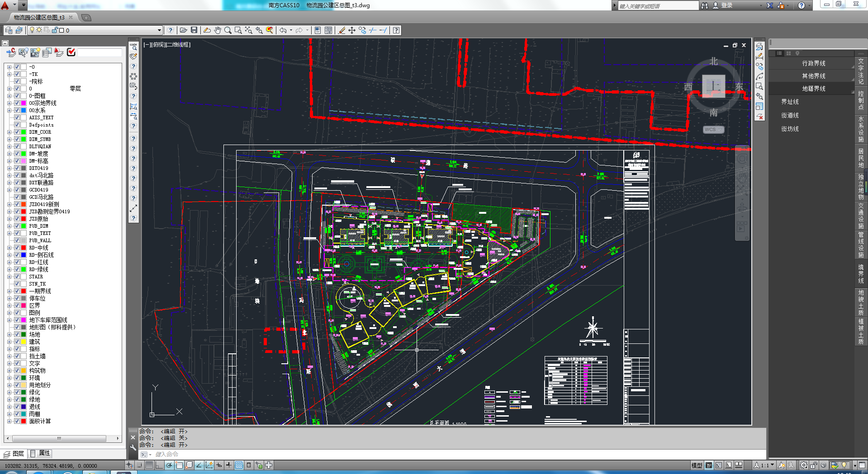Image resolution: width=868 pixels, height=474 pixels.
Task: Click the layer search input box
Action: [x=100, y=52]
